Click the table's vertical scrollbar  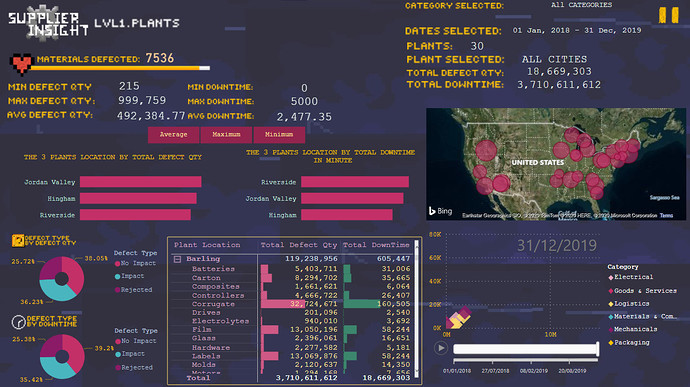[x=417, y=308]
